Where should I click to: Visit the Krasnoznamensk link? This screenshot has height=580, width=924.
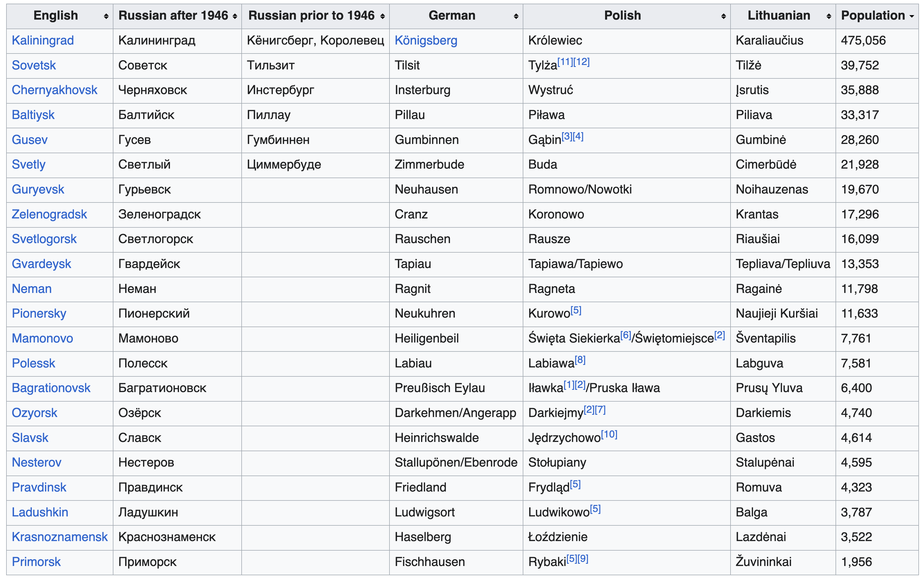click(x=59, y=537)
